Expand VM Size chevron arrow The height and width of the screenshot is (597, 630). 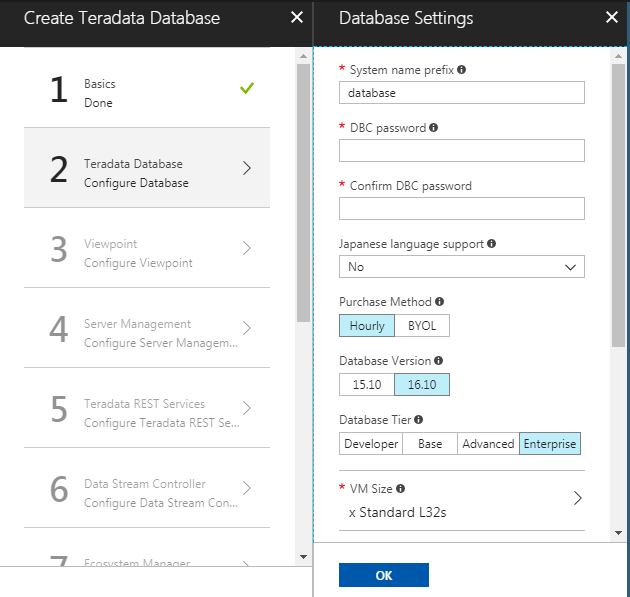pos(577,498)
